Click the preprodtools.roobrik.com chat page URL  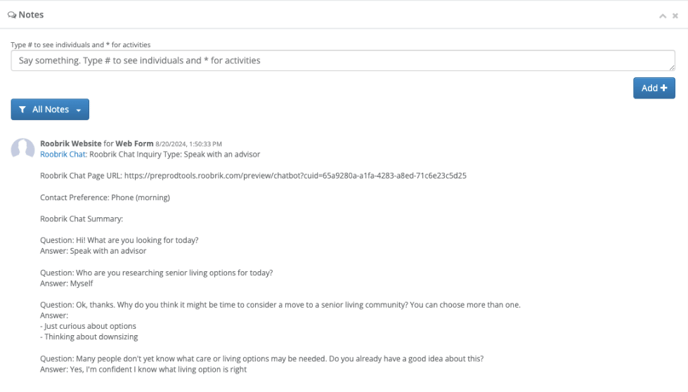[x=295, y=176]
